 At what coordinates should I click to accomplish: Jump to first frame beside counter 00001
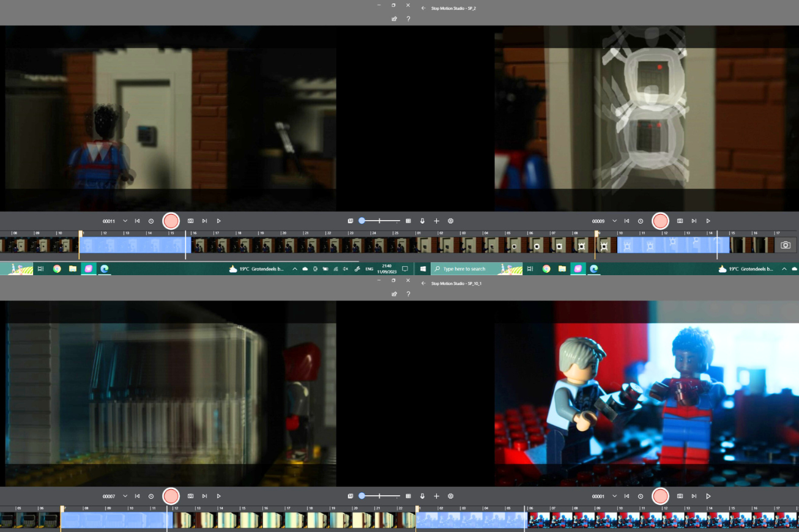626,497
